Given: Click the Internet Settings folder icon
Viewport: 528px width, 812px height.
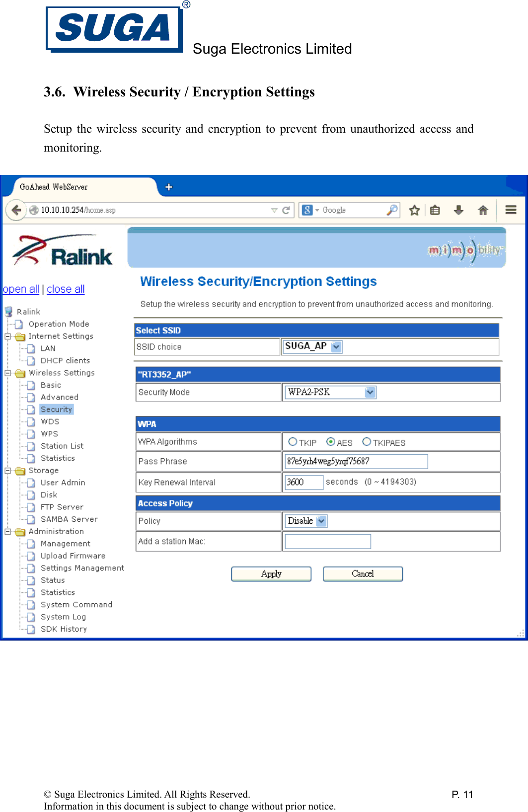Looking at the screenshot, I should (x=20, y=336).
